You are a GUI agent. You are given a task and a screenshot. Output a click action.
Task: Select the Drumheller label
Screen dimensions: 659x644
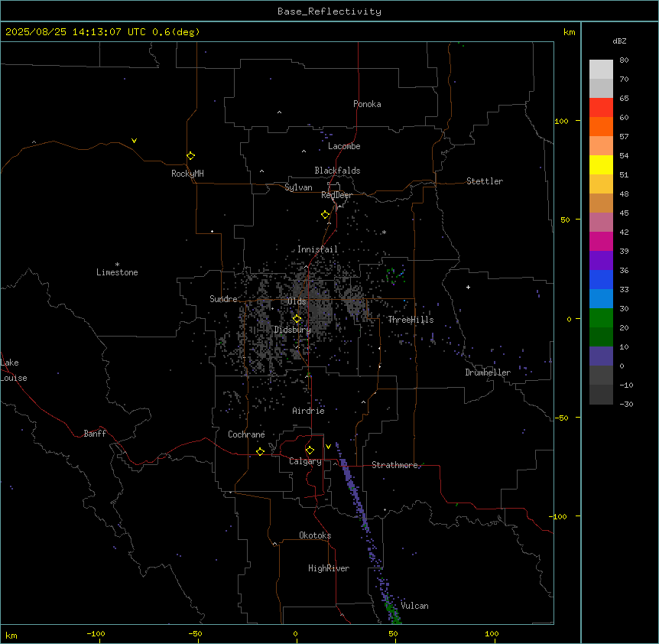click(x=488, y=372)
